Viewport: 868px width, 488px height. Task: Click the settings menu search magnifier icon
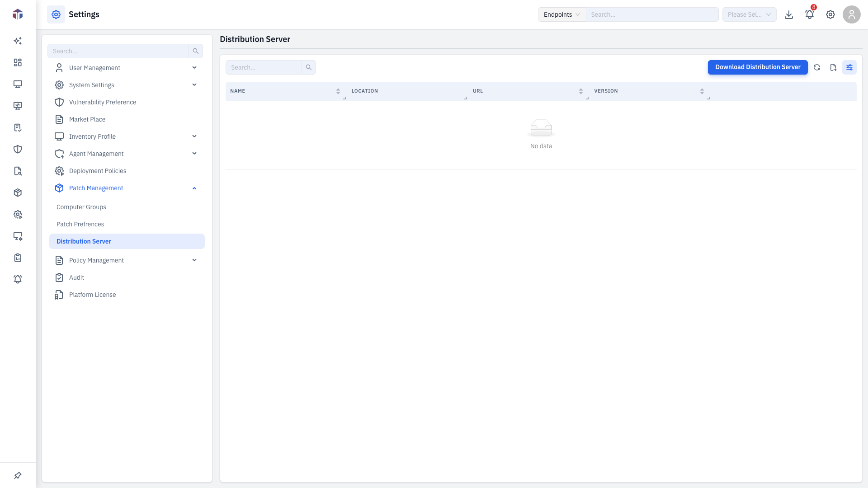pyautogui.click(x=196, y=51)
